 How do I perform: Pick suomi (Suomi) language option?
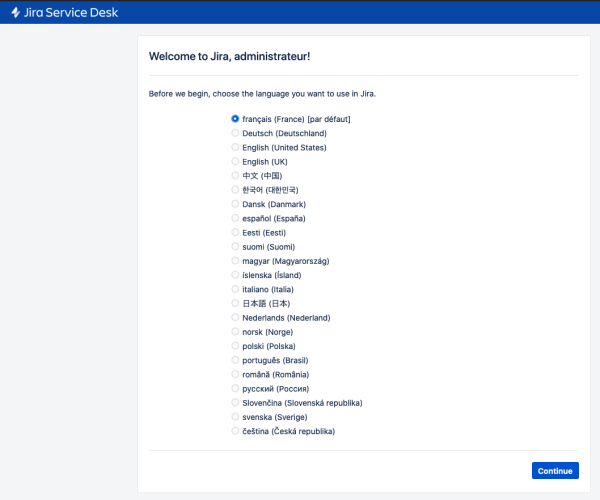tap(235, 246)
